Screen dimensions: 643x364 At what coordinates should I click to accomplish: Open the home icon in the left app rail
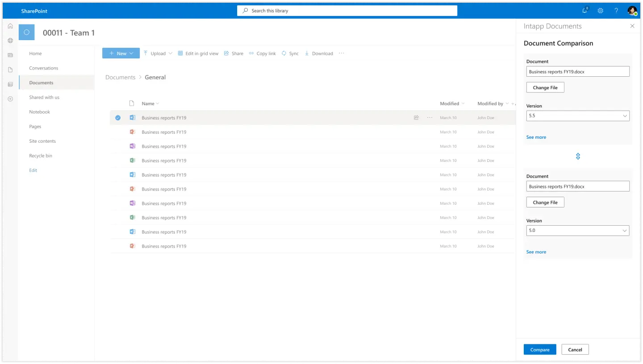point(10,26)
